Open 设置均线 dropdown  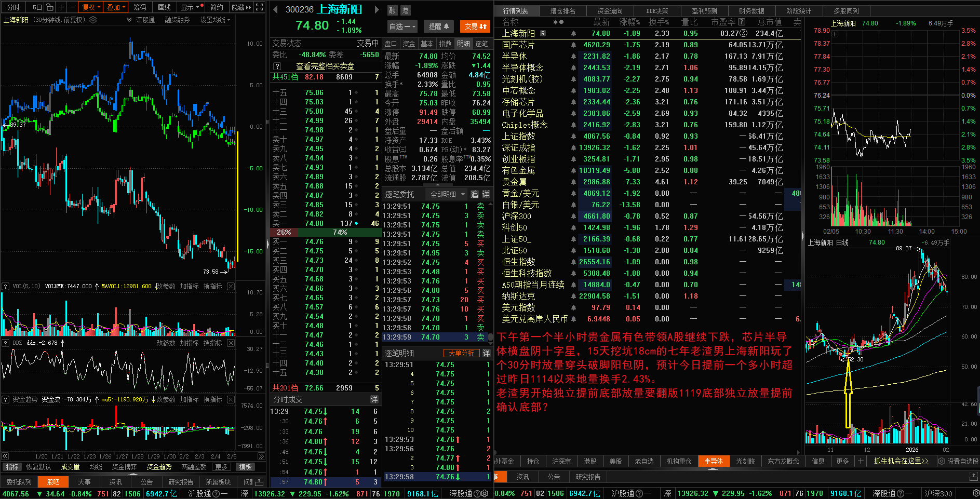[x=216, y=20]
